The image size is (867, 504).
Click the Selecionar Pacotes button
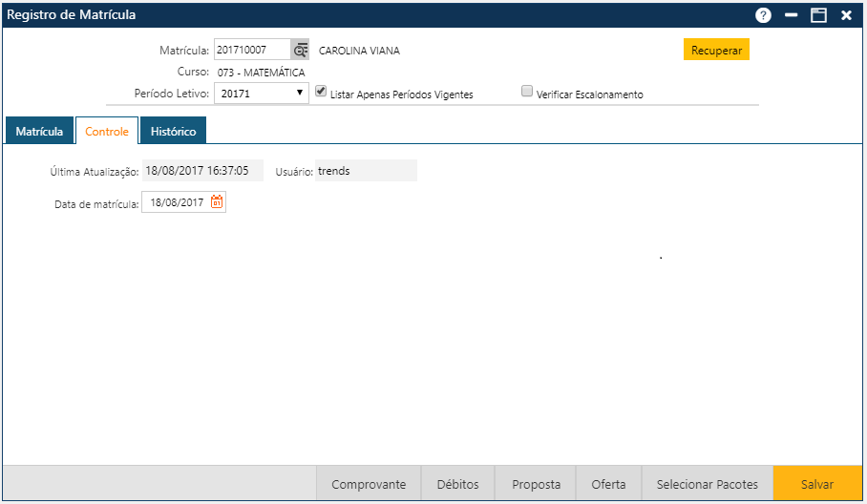click(x=707, y=484)
